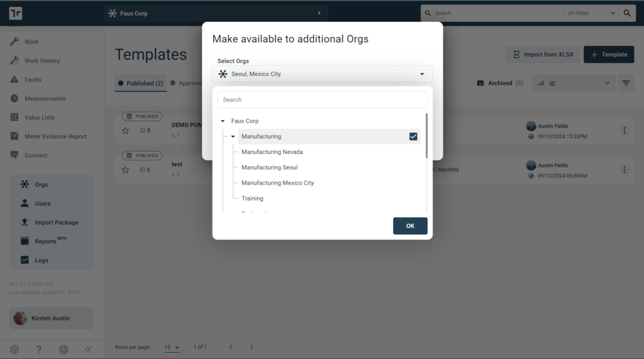Click the app logo in top-left corner
The image size is (644, 359).
click(16, 13)
